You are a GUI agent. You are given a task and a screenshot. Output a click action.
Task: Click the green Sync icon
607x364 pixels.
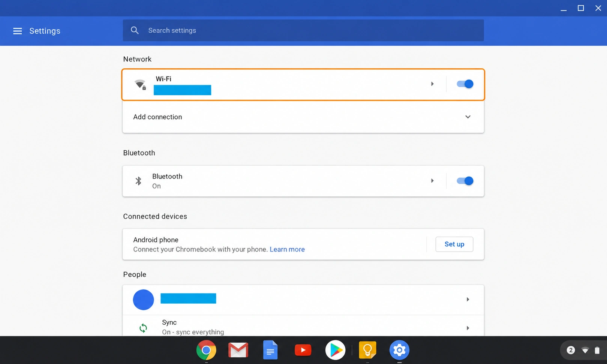click(x=143, y=328)
